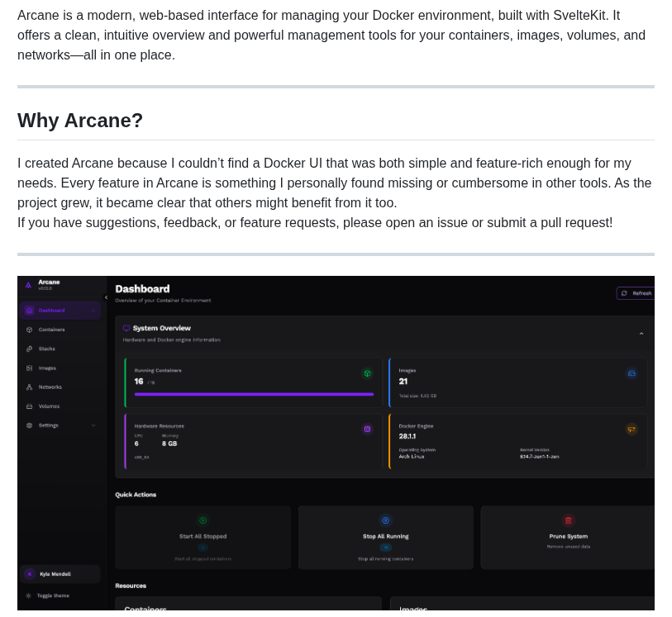Click the Arcane dashboard screenshot image
This screenshot has height=617, width=672.
pyautogui.click(x=336, y=444)
